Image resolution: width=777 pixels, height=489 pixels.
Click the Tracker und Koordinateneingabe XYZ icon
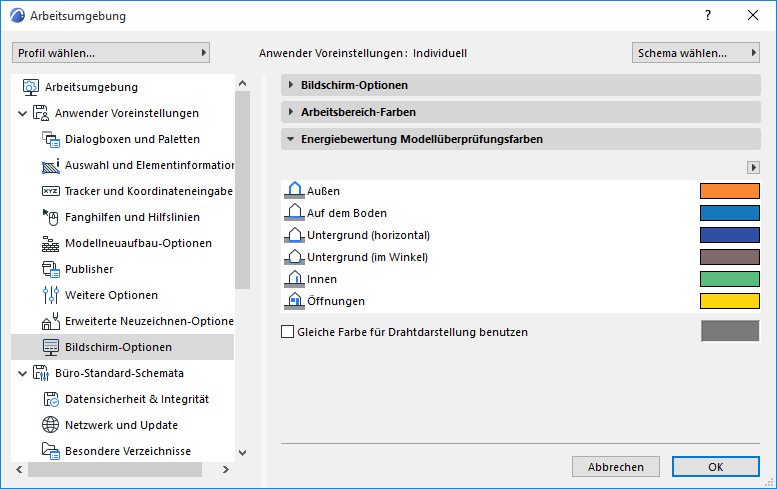point(51,191)
